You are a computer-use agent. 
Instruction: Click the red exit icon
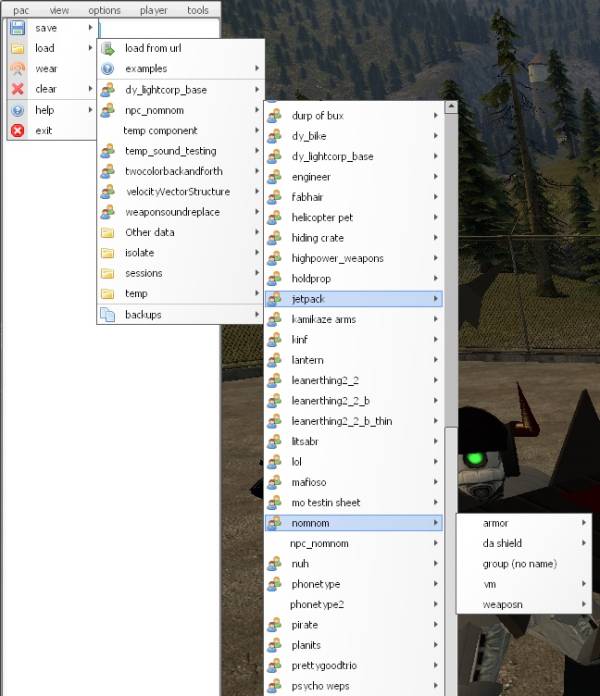pyautogui.click(x=17, y=130)
